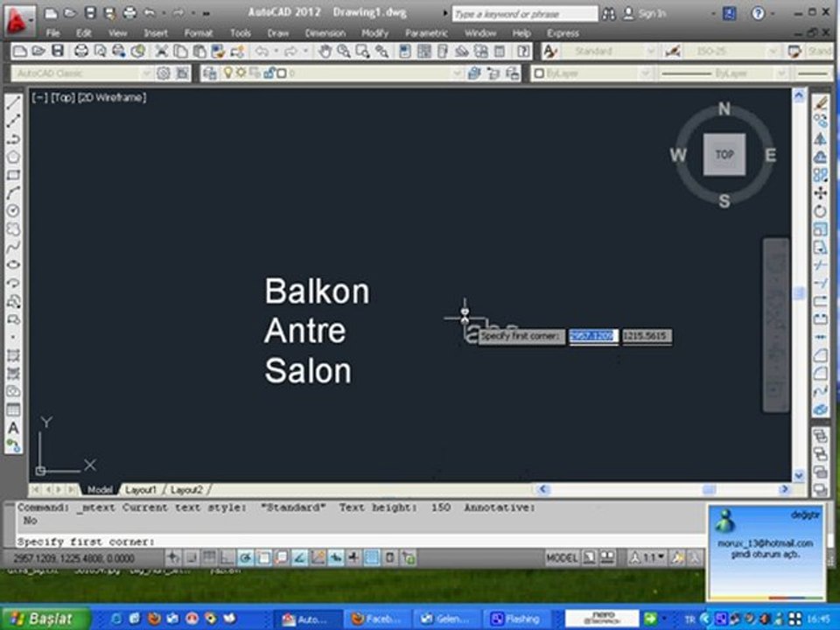
Task: Choose the Ellipse draw tool
Action: click(13, 264)
